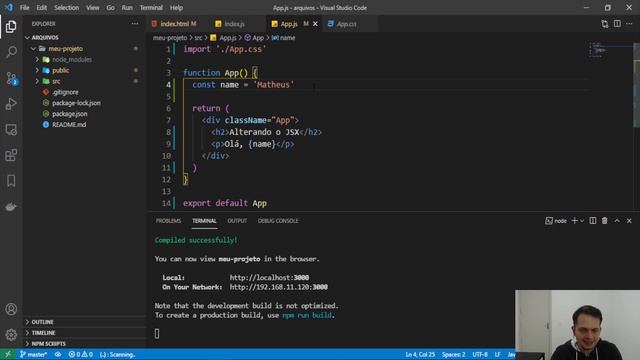Open the Search view
Screen dimensions: 640x360
[x=11, y=52]
